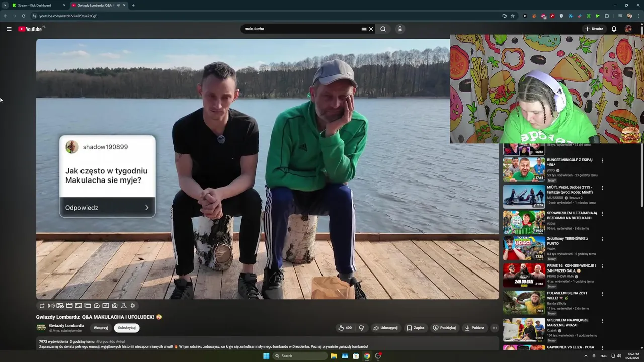Answer the sticker via Odpowiedz chevron
This screenshot has width=644, height=362.
pyautogui.click(x=147, y=208)
